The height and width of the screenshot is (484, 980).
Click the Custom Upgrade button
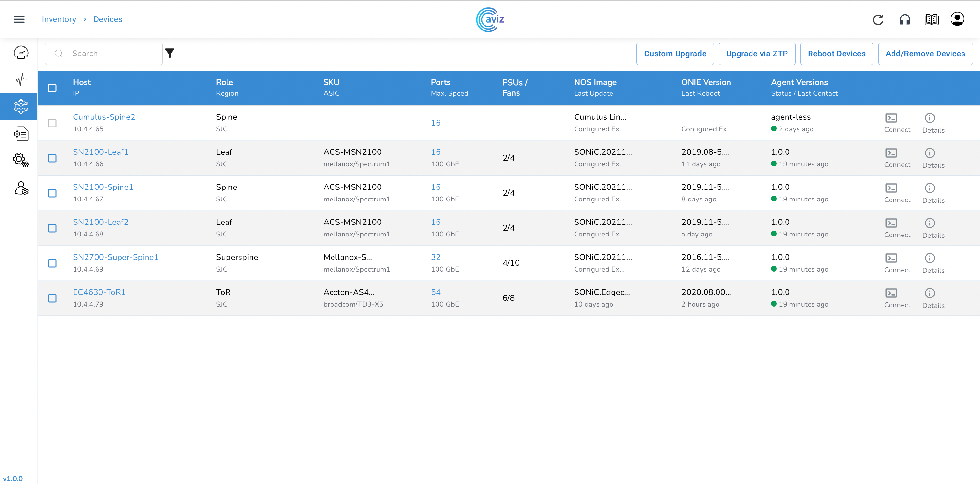click(x=674, y=54)
